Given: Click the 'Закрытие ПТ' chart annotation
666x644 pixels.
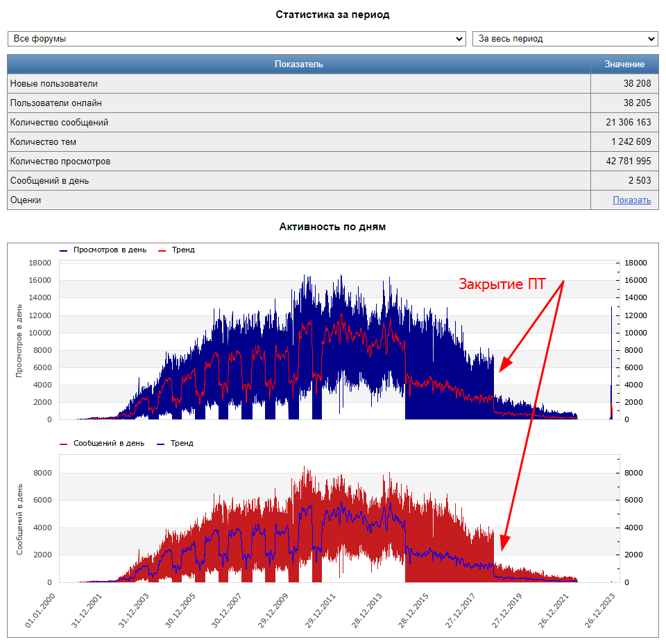Looking at the screenshot, I should tap(502, 284).
